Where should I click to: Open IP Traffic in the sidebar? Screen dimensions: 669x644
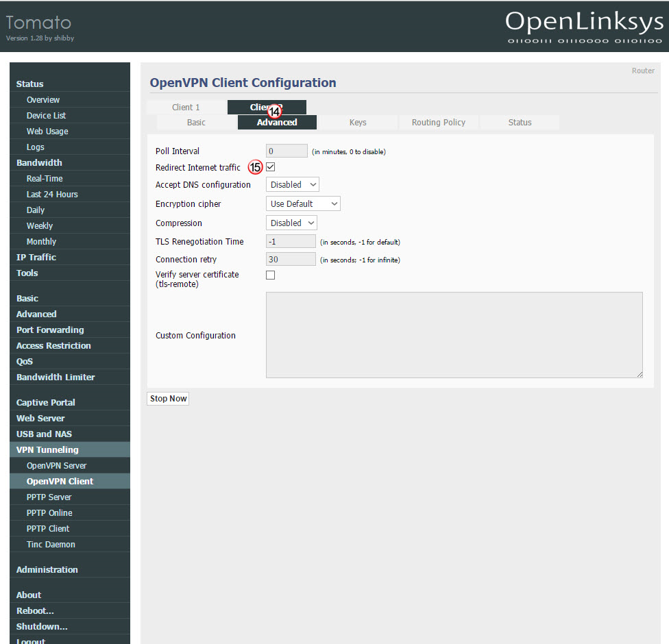tap(70, 257)
